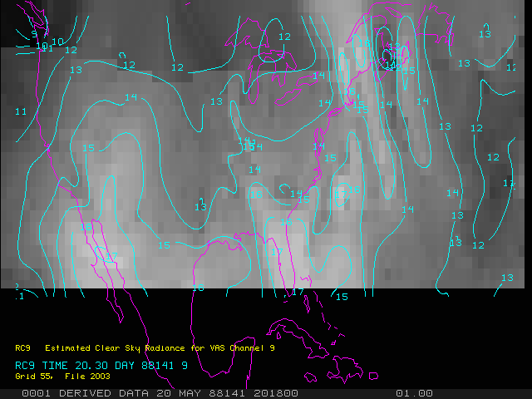Select contour label 9 in the top-left corner
This screenshot has width=532, height=399.
click(x=35, y=34)
